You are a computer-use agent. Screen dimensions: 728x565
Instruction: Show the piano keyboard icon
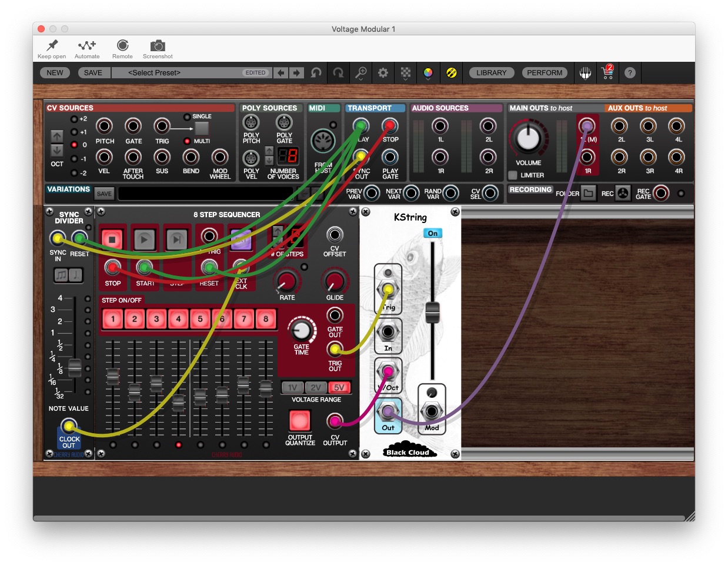585,72
